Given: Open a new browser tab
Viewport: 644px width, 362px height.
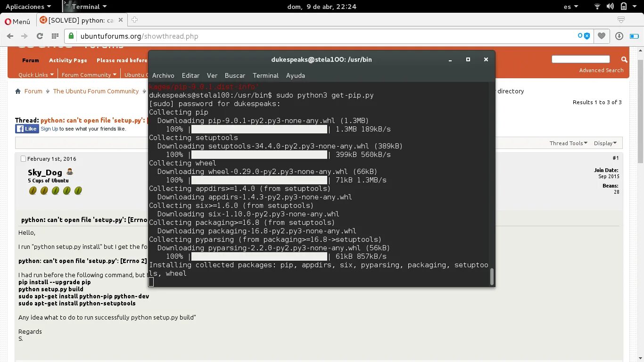Looking at the screenshot, I should [134, 20].
